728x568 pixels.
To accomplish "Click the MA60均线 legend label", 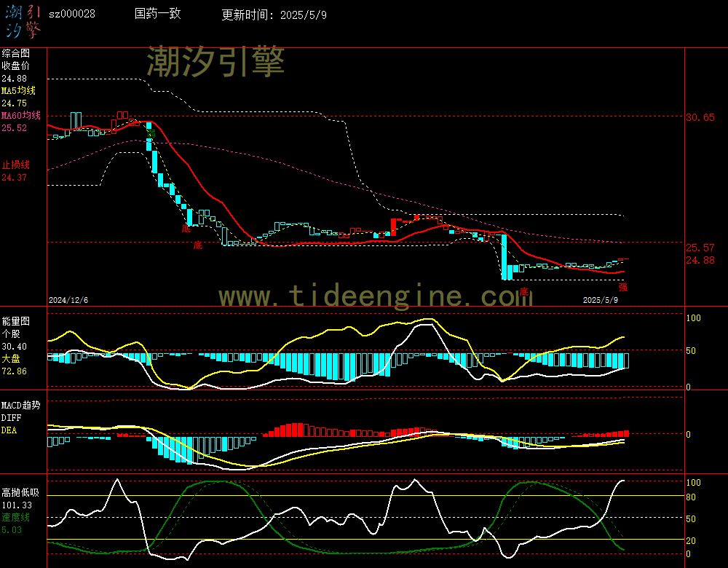I will point(21,115).
